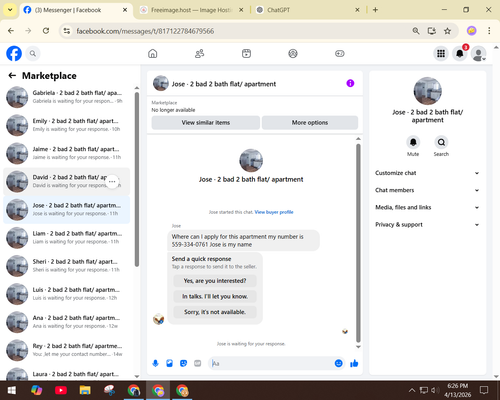Open Ana chat conversation
Viewport: 500px width, 400px height.
[67, 322]
